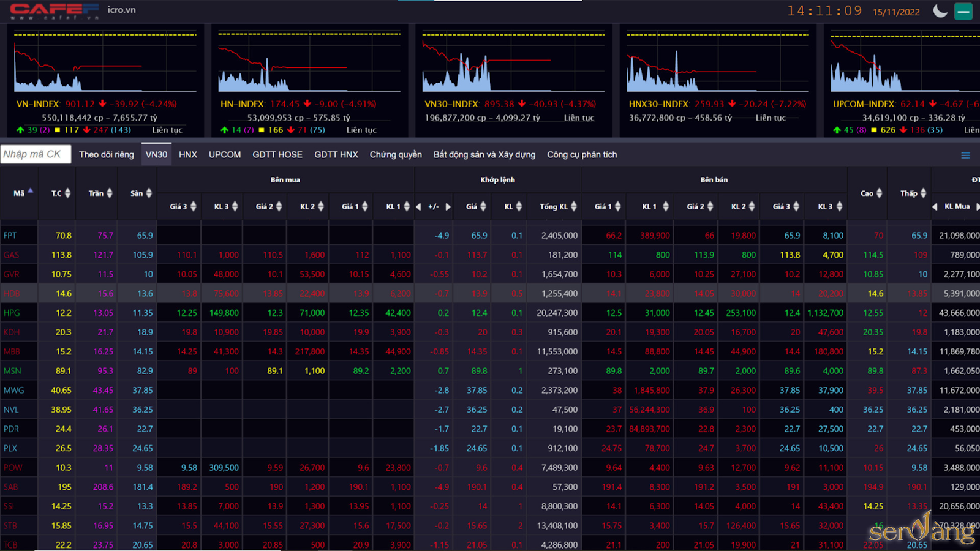This screenshot has height=551, width=980.
Task: Open GDTT HNX tab
Action: tap(336, 154)
